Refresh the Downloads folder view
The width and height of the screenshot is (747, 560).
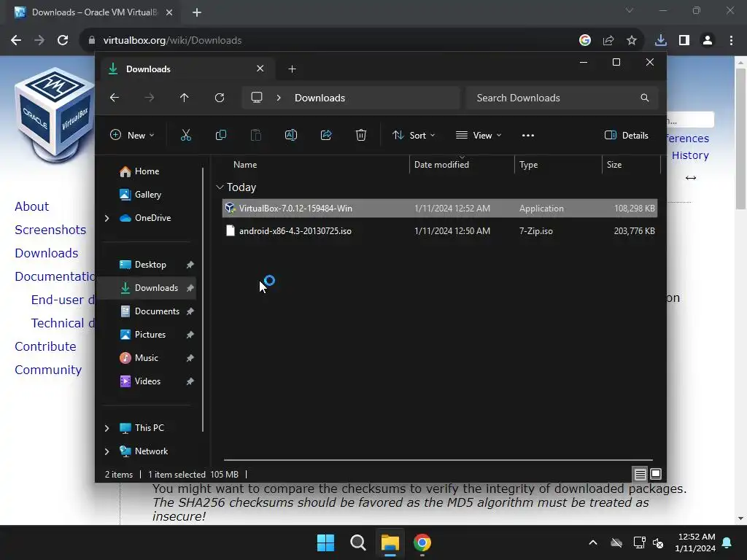pos(220,98)
